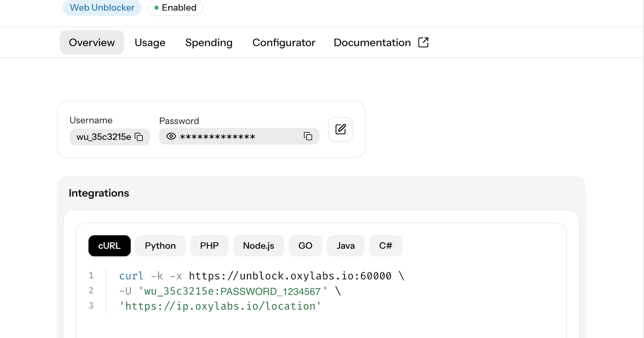The height and width of the screenshot is (338, 644).
Task: Click the Enabled status badge
Action: (175, 8)
